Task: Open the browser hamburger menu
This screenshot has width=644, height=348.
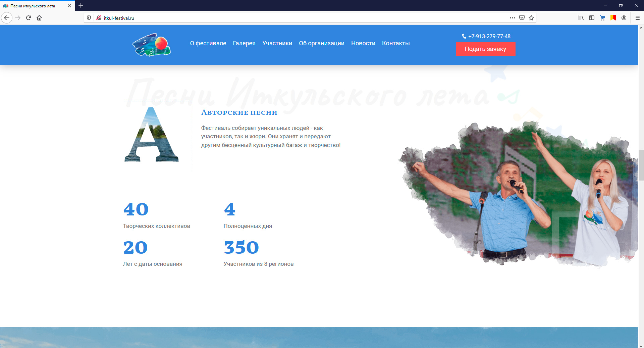Action: click(x=637, y=18)
